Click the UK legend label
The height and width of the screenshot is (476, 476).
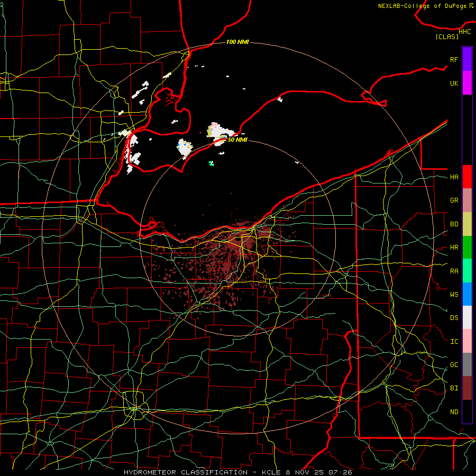point(454,83)
